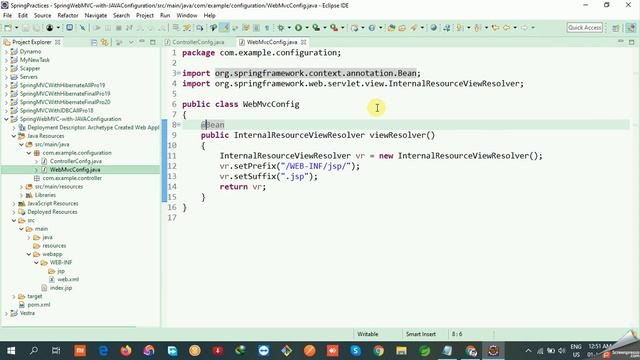Collapse the import fold on line 3

pos(178,73)
